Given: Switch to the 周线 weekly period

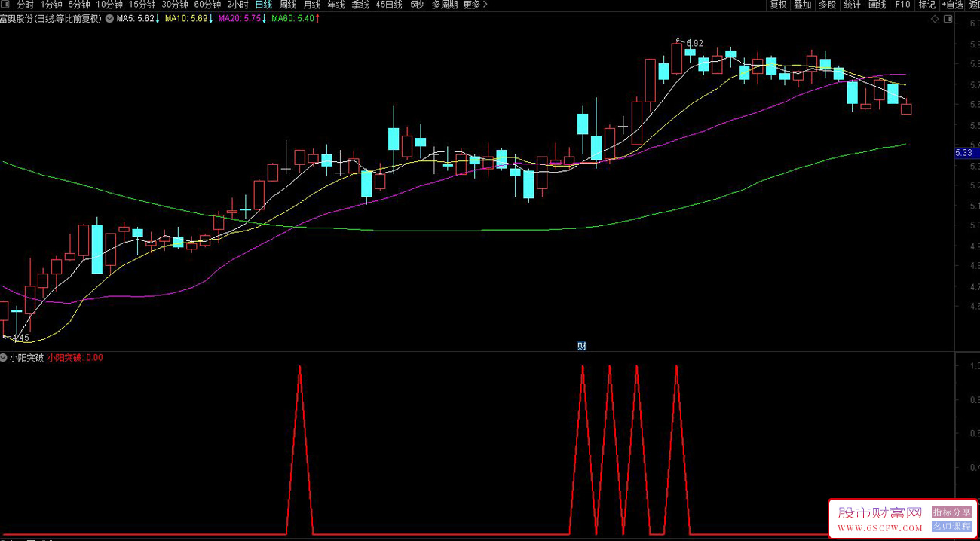Looking at the screenshot, I should pos(287,5).
